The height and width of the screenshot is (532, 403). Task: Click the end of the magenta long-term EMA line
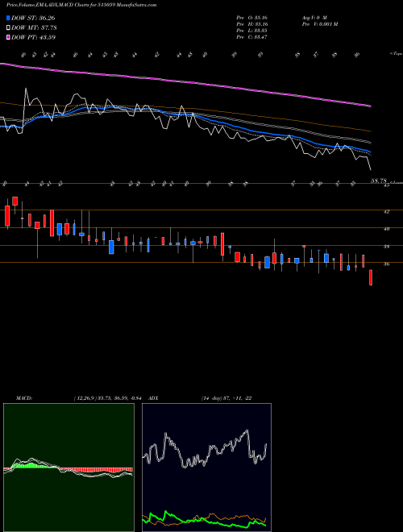tap(370, 106)
